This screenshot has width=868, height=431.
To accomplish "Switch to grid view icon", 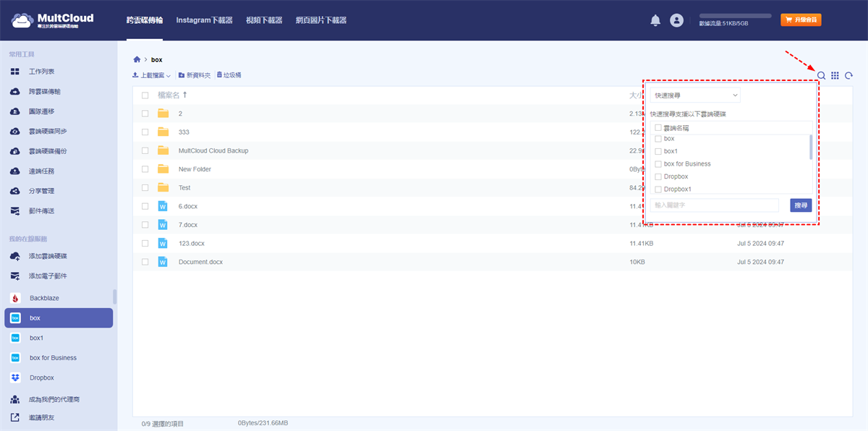I will (835, 75).
